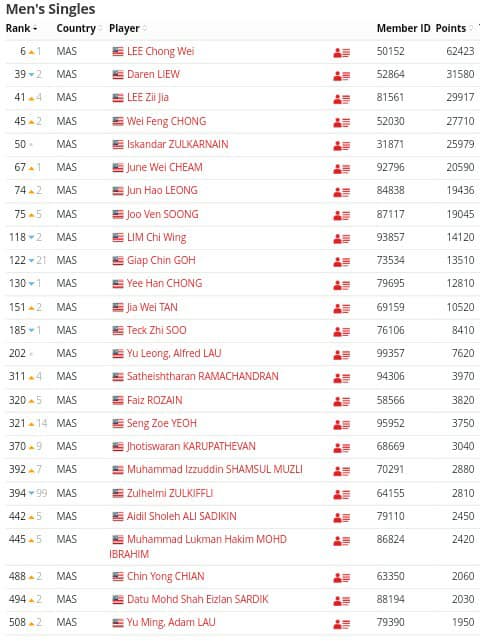
Task: Open profile card icon for Iskandar ZULKARNAIN
Action: coord(341,145)
